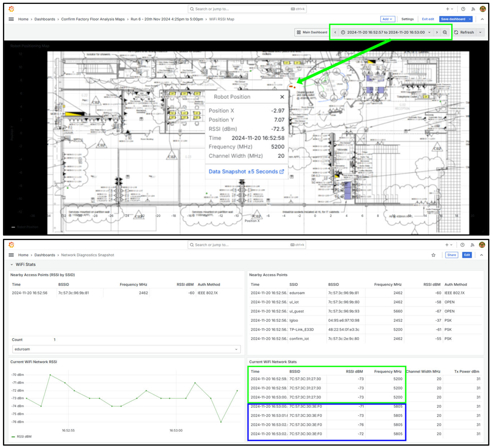Click the Grafana logo in top dashboard
The image size is (492, 448).
(11, 9)
